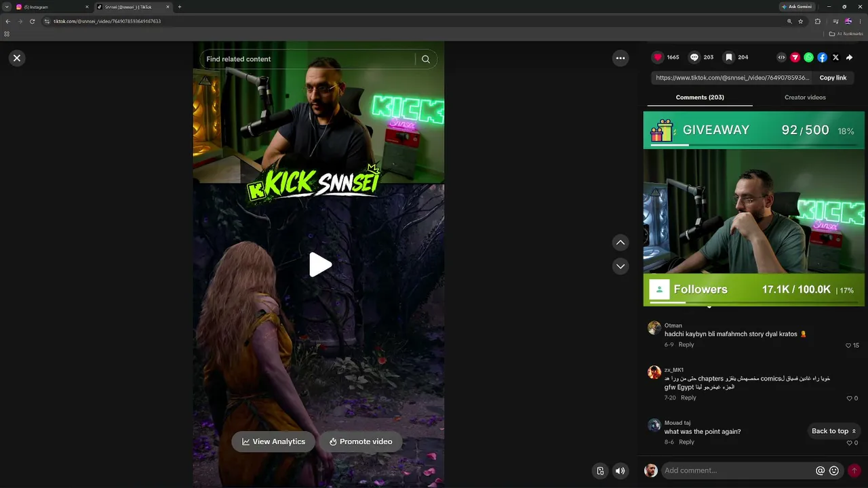Open the tab search dropdown

(6, 7)
